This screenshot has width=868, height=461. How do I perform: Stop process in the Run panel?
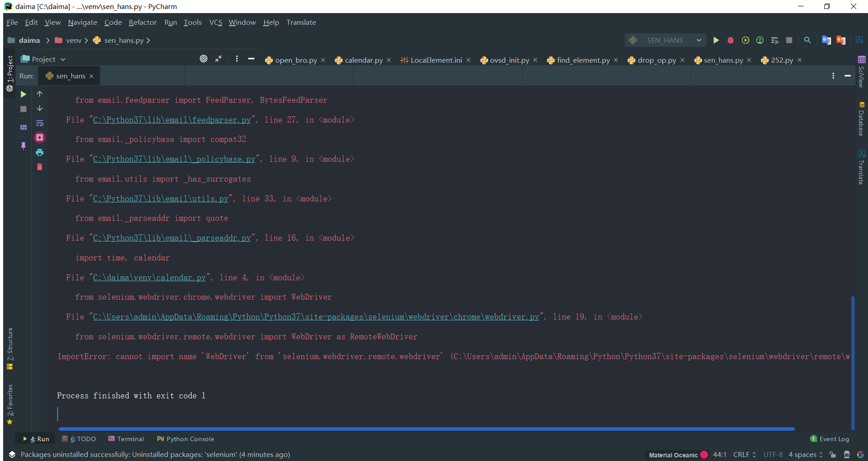[23, 109]
